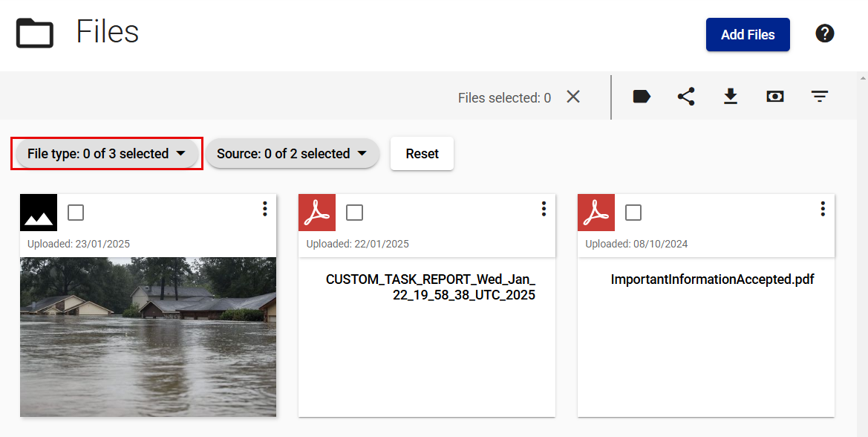
Task: Open three-dot menu on ImportantInformationAccepted.pdf card
Action: [823, 209]
